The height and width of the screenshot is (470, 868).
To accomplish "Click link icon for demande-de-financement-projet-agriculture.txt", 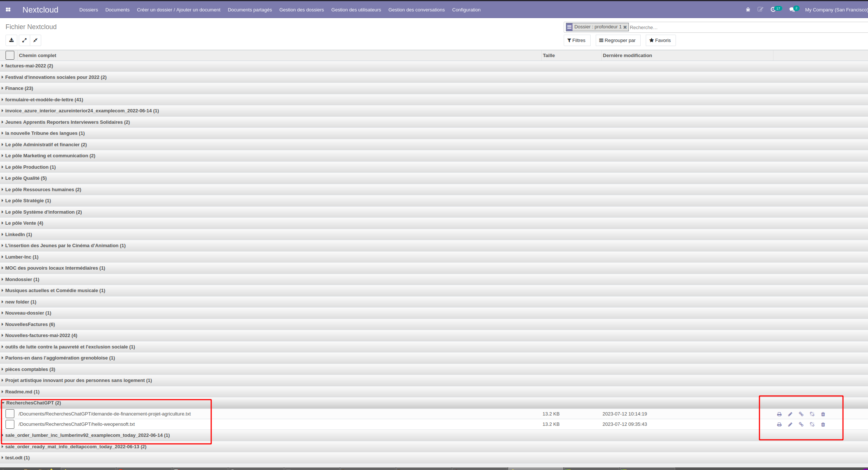I will coord(801,414).
